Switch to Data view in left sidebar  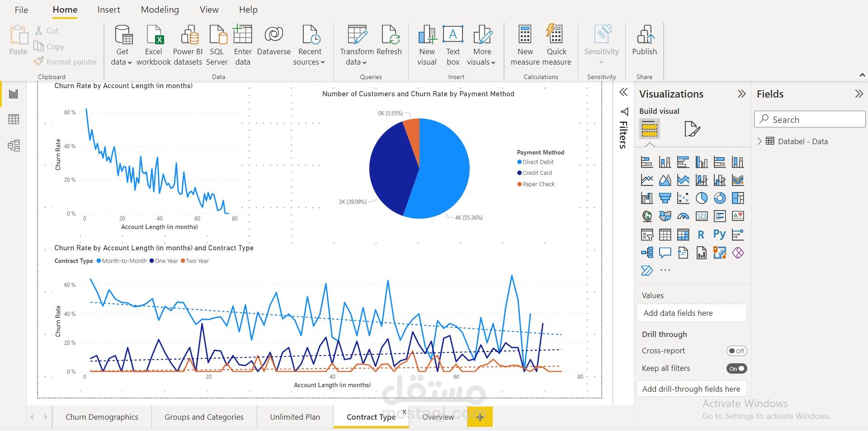point(14,119)
